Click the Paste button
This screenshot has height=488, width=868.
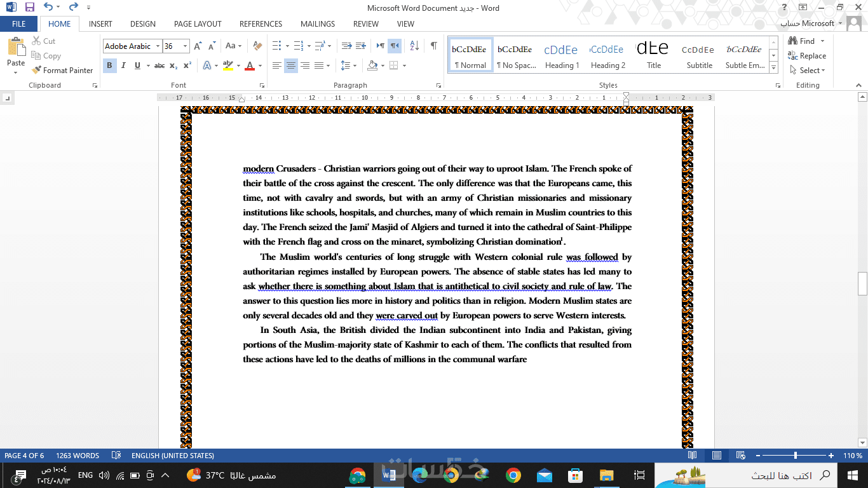pyautogui.click(x=16, y=56)
